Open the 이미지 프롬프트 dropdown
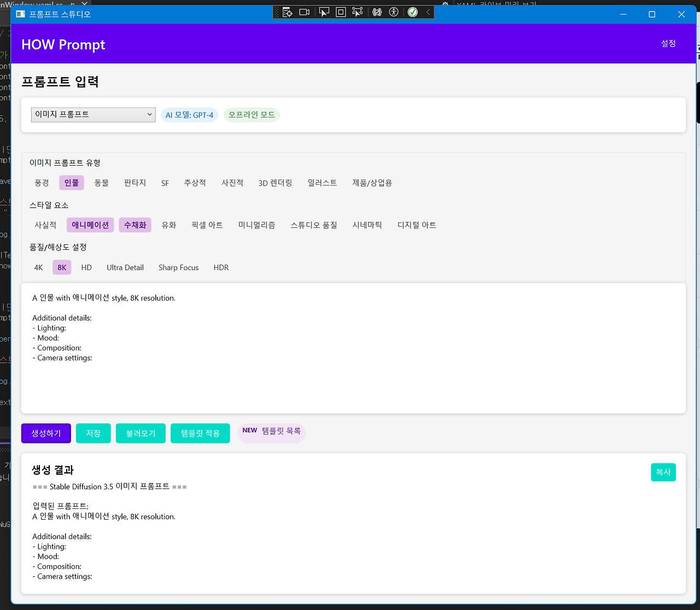 (93, 114)
